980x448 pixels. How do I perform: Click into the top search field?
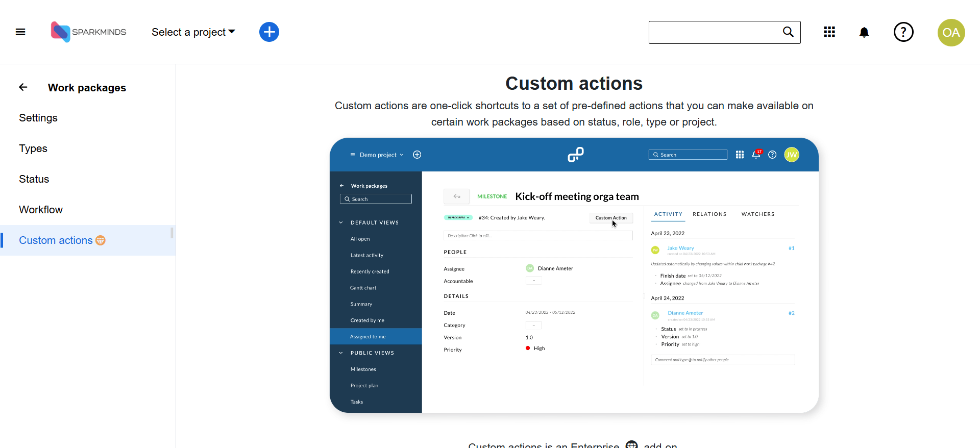pyautogui.click(x=715, y=32)
